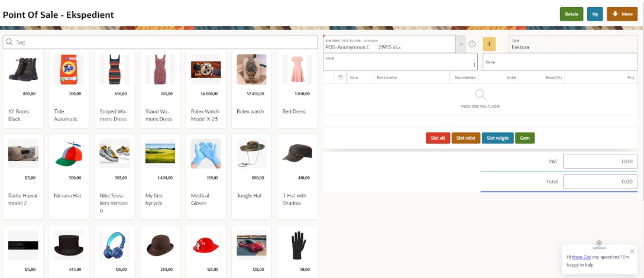The image size is (644, 278).
Task: Save the sale with Gem
Action: pyautogui.click(x=525, y=138)
